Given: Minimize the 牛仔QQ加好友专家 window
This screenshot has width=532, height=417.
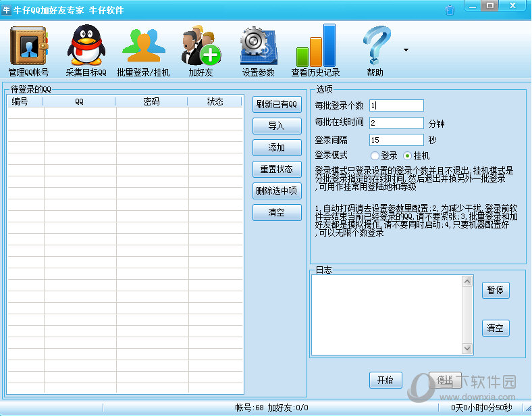Looking at the screenshot, I should click(473, 6).
